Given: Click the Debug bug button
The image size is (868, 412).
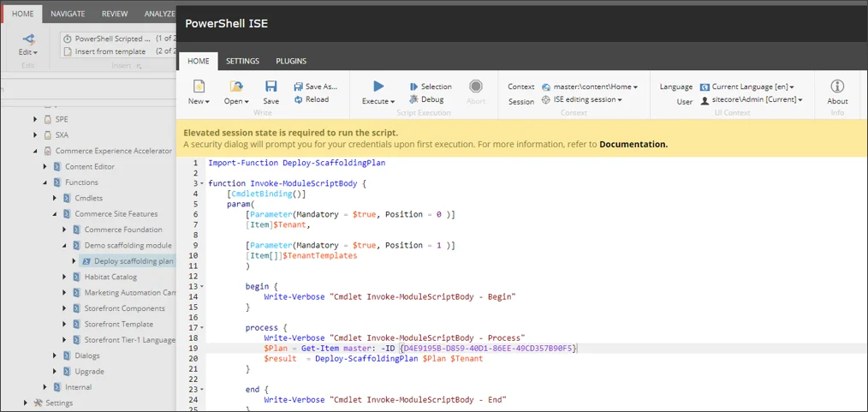Looking at the screenshot, I should tap(426, 99).
